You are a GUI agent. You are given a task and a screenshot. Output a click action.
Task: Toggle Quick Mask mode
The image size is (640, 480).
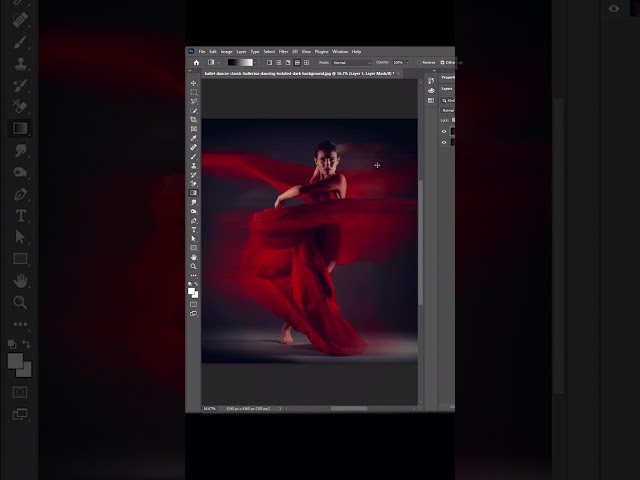pyautogui.click(x=193, y=304)
